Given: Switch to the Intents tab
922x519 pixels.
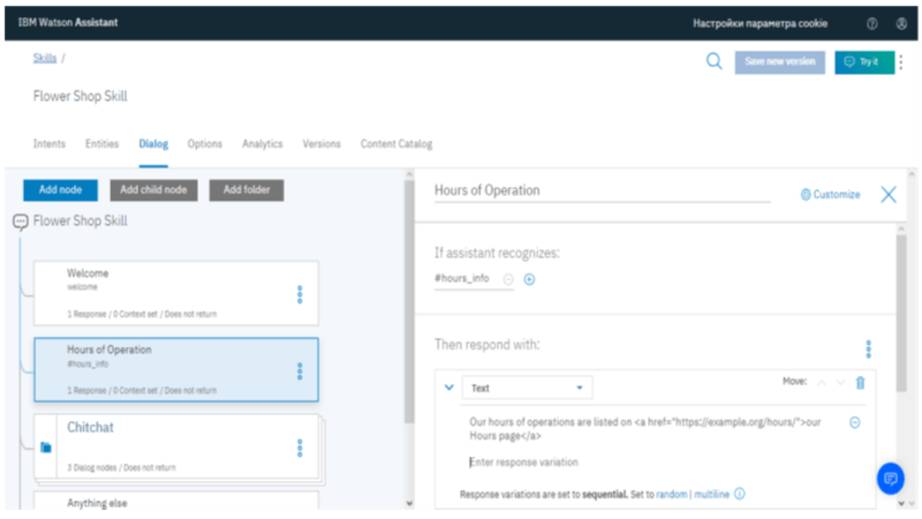Looking at the screenshot, I should click(x=49, y=144).
